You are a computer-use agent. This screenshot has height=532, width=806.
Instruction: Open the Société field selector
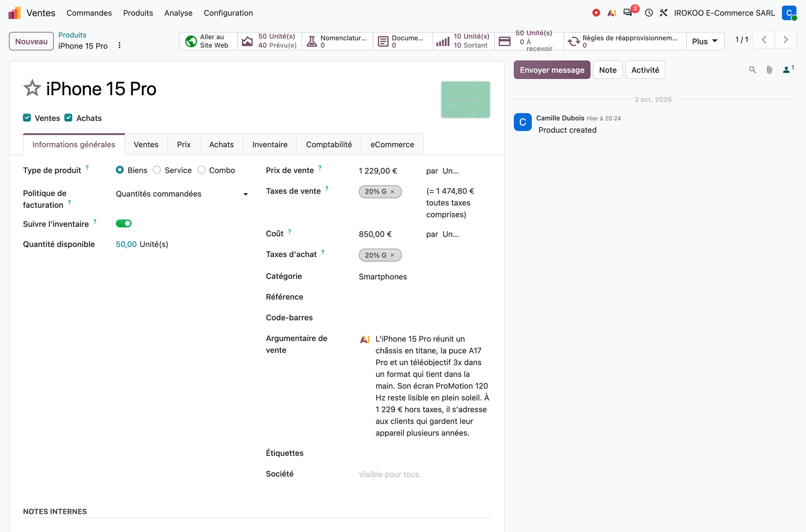coord(424,474)
